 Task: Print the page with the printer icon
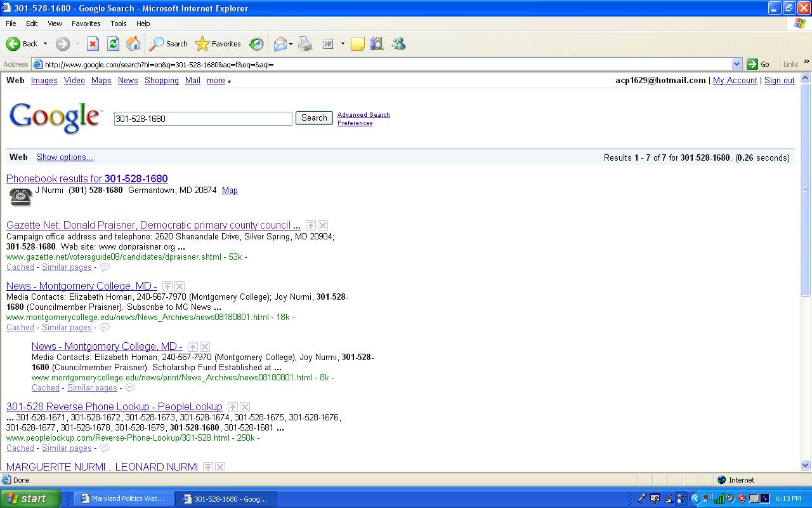point(305,44)
